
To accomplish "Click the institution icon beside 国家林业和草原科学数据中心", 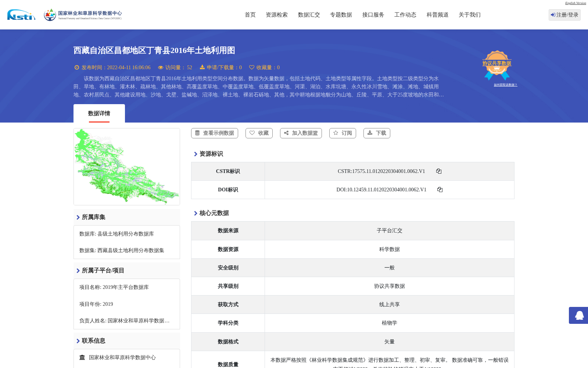I will (x=82, y=357).
